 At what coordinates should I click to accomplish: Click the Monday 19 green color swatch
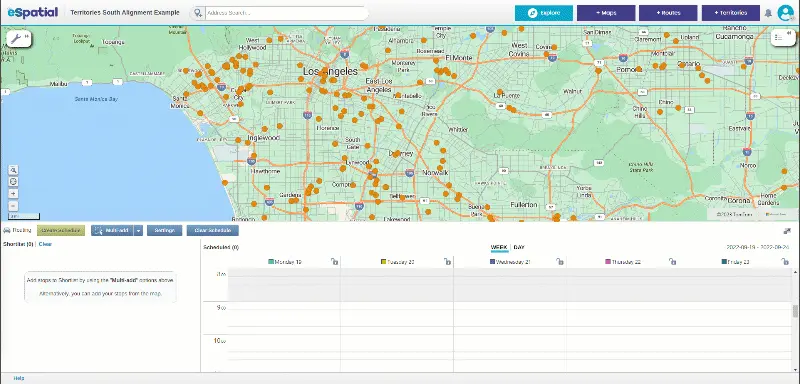271,262
